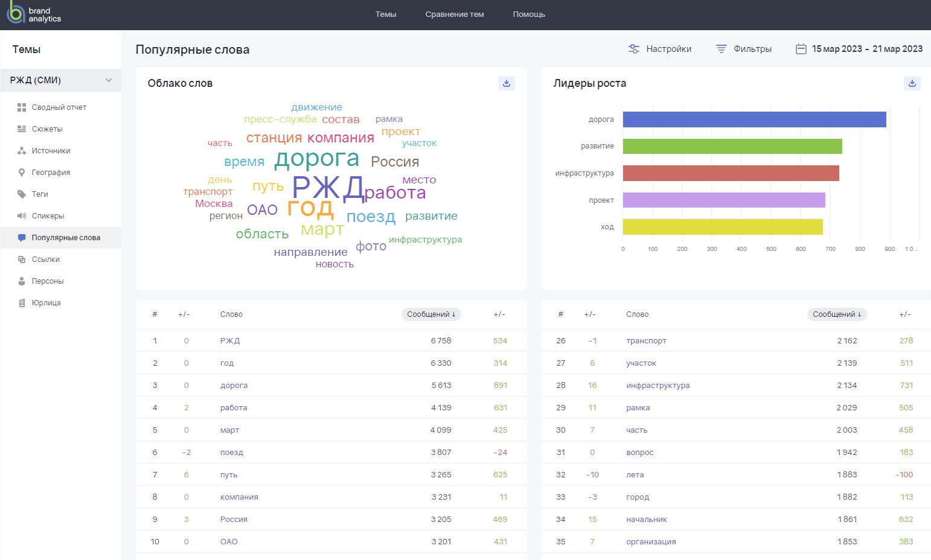Open Фильтры using the filter icon
This screenshot has width=931, height=560.
click(720, 48)
